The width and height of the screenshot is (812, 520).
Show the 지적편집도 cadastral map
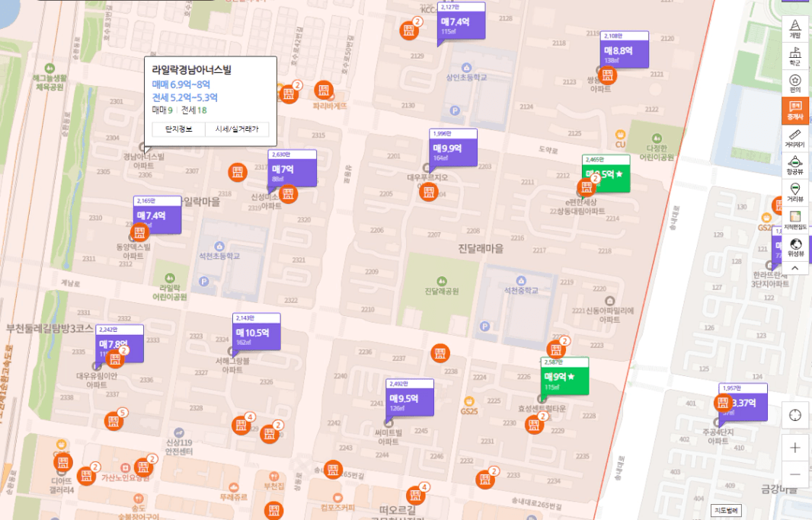pyautogui.click(x=795, y=220)
